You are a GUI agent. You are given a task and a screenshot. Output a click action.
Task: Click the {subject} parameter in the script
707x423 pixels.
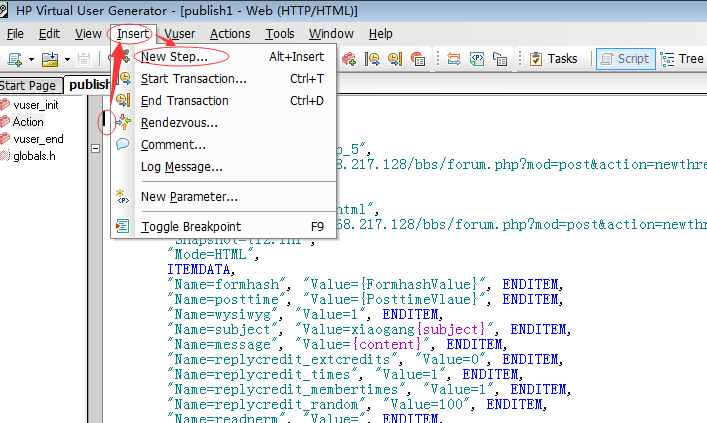(451, 330)
